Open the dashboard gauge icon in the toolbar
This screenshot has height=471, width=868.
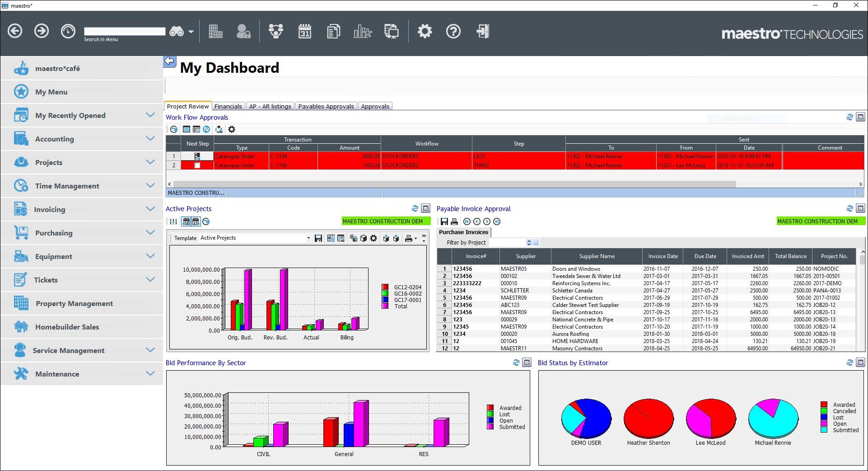tap(68, 31)
